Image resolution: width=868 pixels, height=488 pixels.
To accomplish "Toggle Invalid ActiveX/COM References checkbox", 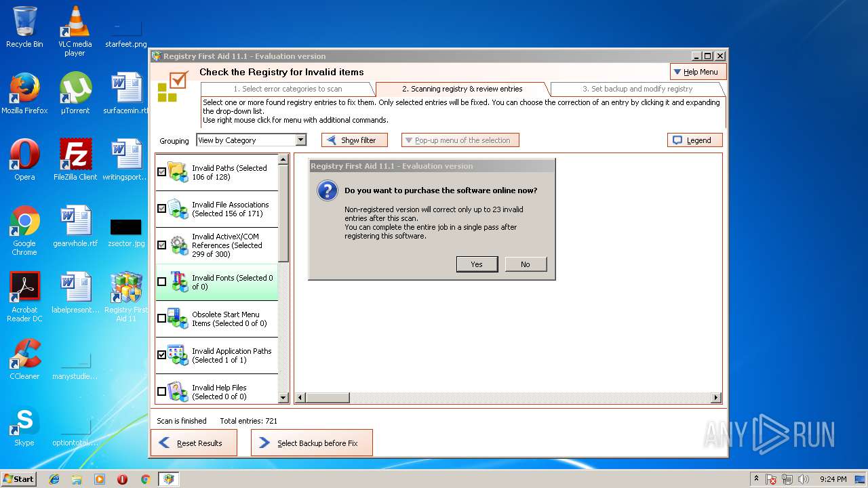I will (161, 245).
